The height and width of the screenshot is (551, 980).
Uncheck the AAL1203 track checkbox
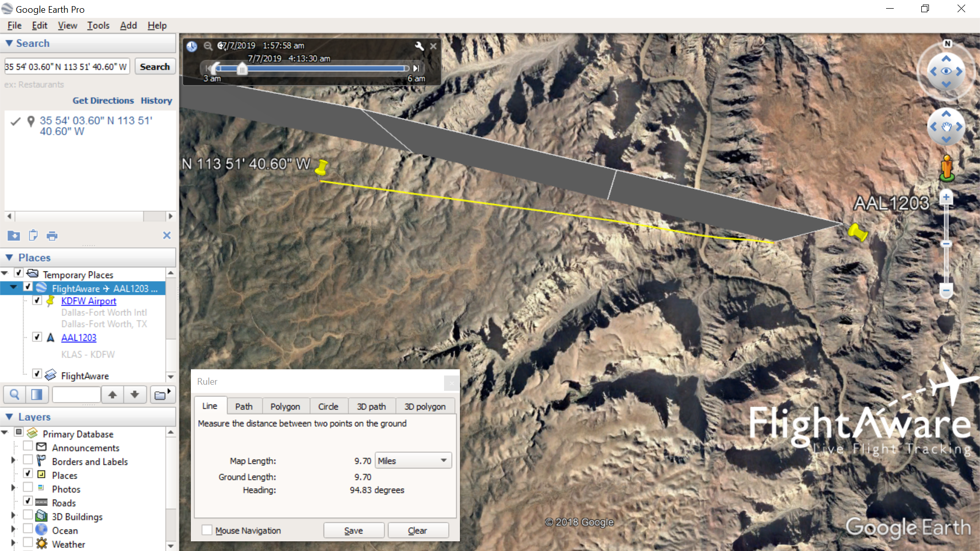[x=37, y=337]
